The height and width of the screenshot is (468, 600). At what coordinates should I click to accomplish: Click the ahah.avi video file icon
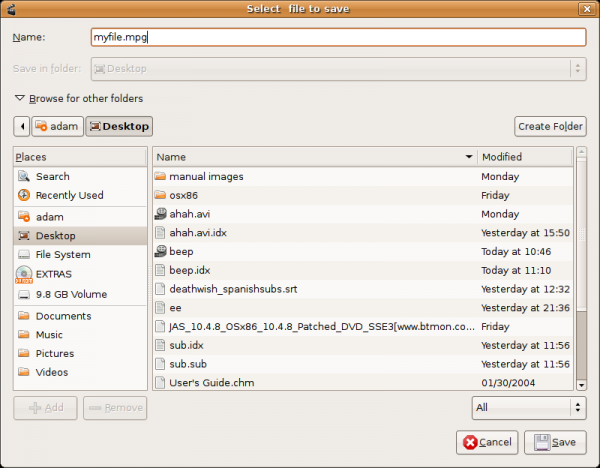162,214
